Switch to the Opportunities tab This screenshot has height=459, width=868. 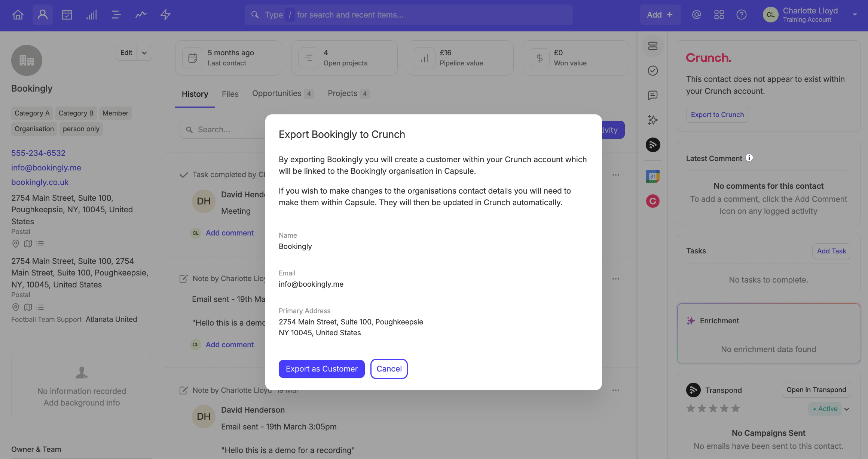(x=283, y=93)
